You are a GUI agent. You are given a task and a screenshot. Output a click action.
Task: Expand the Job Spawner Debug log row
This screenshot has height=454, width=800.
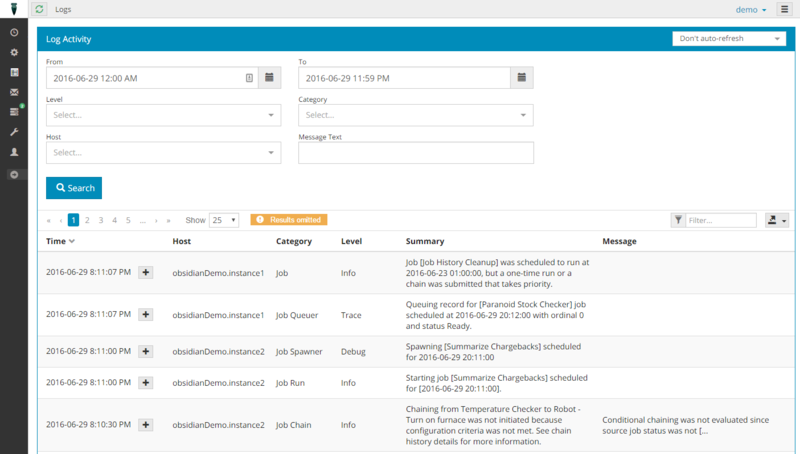tap(145, 351)
